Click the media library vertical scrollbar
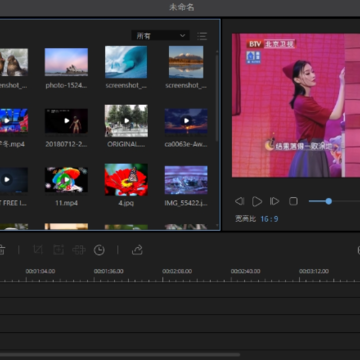 point(217,97)
